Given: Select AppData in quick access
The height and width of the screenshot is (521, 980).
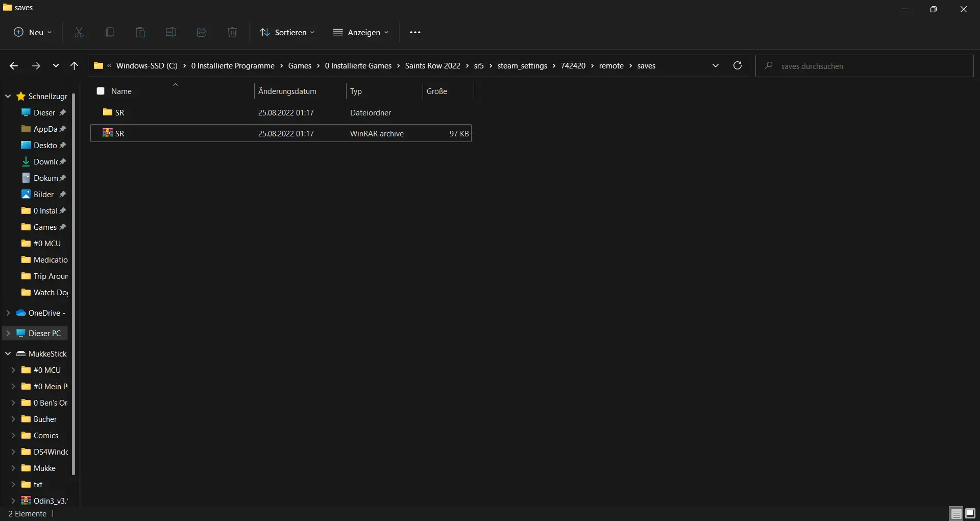Looking at the screenshot, I should coord(44,129).
